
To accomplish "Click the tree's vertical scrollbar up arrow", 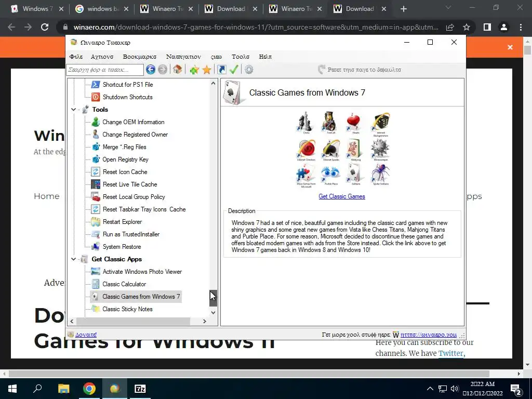I will click(213, 83).
